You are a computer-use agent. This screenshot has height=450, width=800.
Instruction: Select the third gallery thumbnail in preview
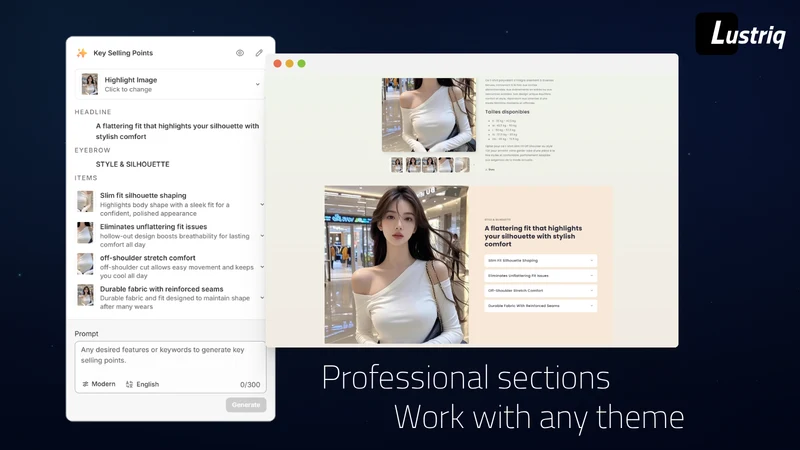430,165
